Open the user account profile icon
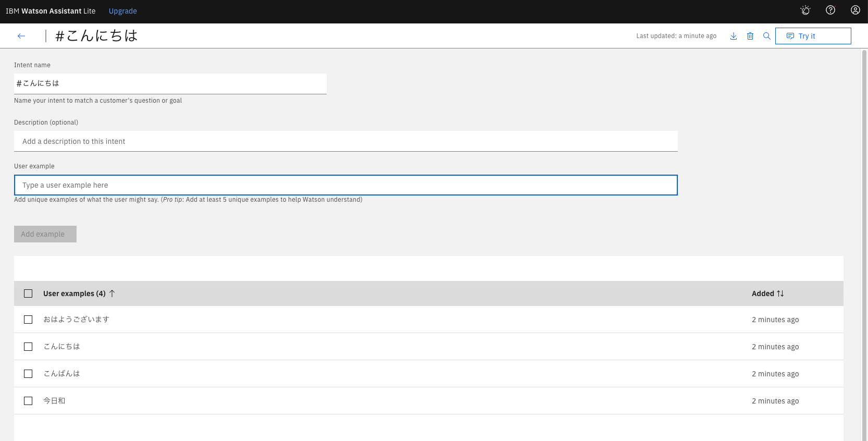Viewport: 868px width, 441px height. (x=855, y=10)
